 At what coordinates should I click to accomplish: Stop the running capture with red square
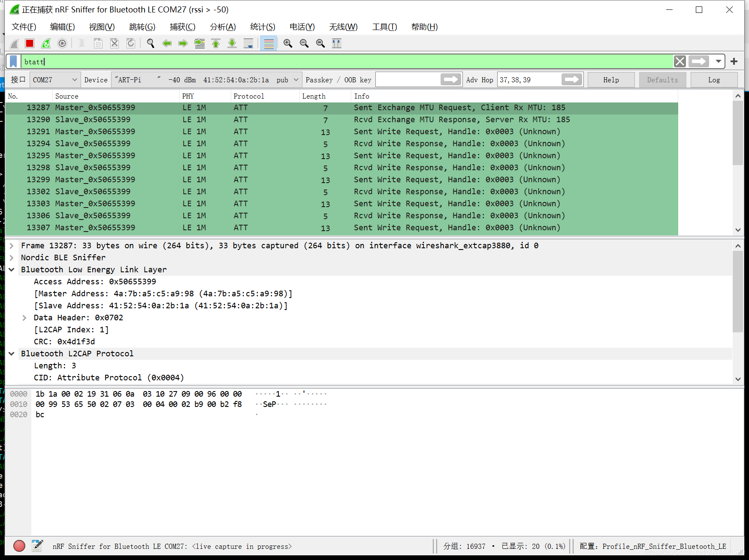(x=30, y=43)
